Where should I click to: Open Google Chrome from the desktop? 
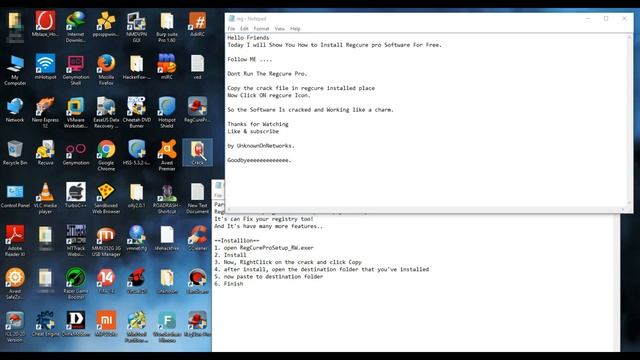pyautogui.click(x=106, y=156)
